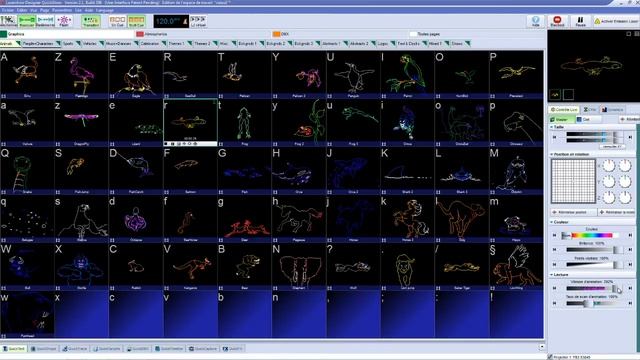This screenshot has width=640, height=360.
Task: Select the Dragonfly cue at key z
Action: tap(81, 123)
